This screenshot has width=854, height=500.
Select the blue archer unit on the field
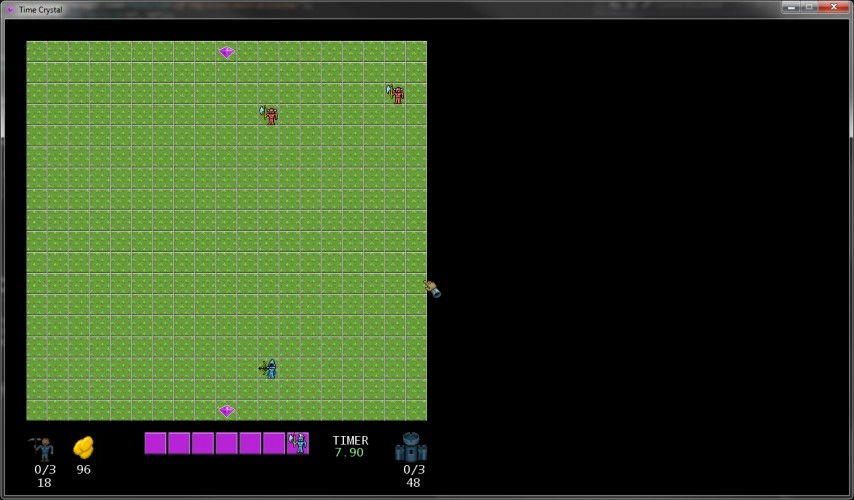pyautogui.click(x=268, y=369)
